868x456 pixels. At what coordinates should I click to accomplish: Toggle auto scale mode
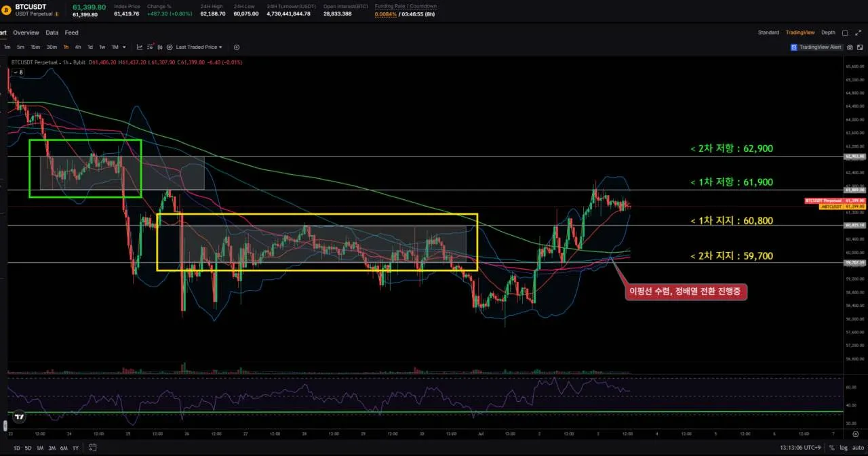858,448
